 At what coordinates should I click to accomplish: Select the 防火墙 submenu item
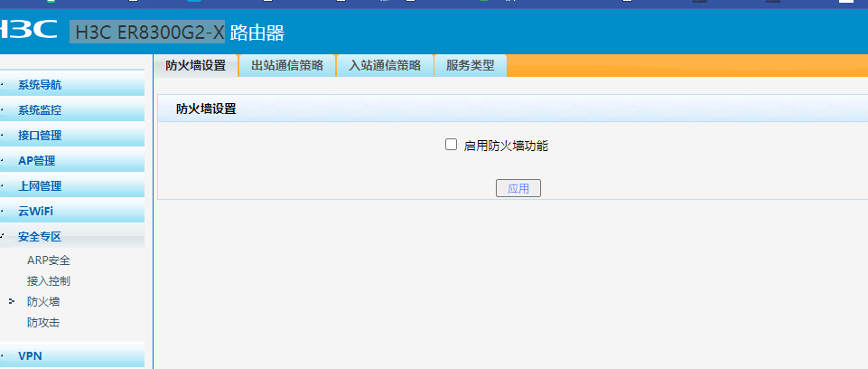[43, 302]
